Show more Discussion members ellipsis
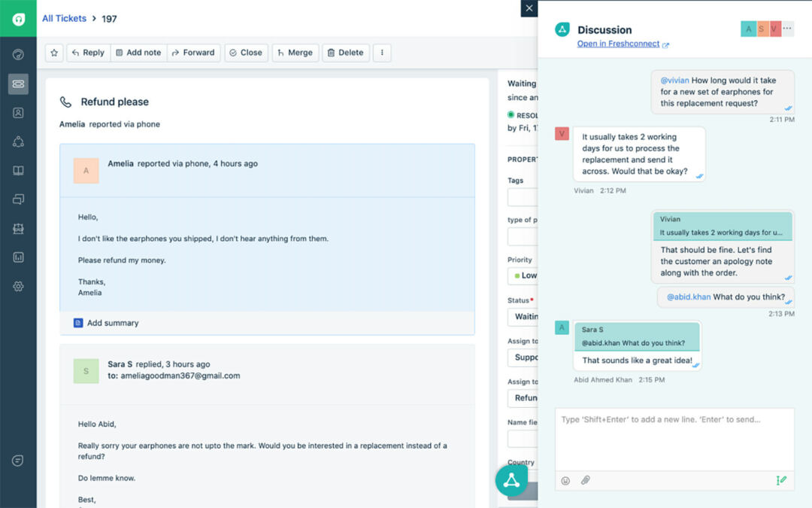Image resolution: width=812 pixels, height=508 pixels. click(787, 29)
